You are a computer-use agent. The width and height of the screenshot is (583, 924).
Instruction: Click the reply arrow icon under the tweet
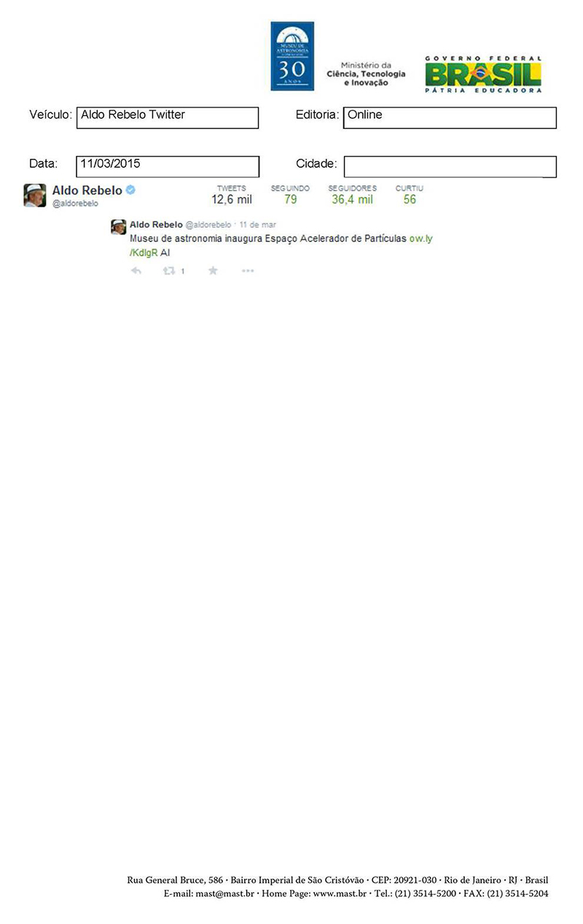pyautogui.click(x=136, y=271)
